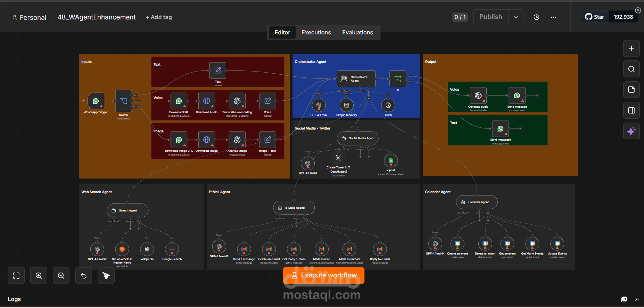
Task: Open the Get many e-mails node
Action: click(294, 249)
